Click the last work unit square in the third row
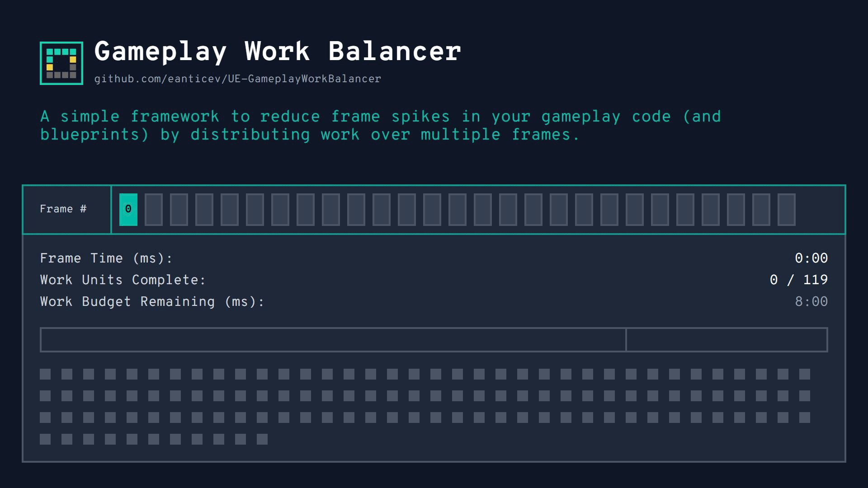This screenshot has height=488, width=868. click(x=805, y=418)
